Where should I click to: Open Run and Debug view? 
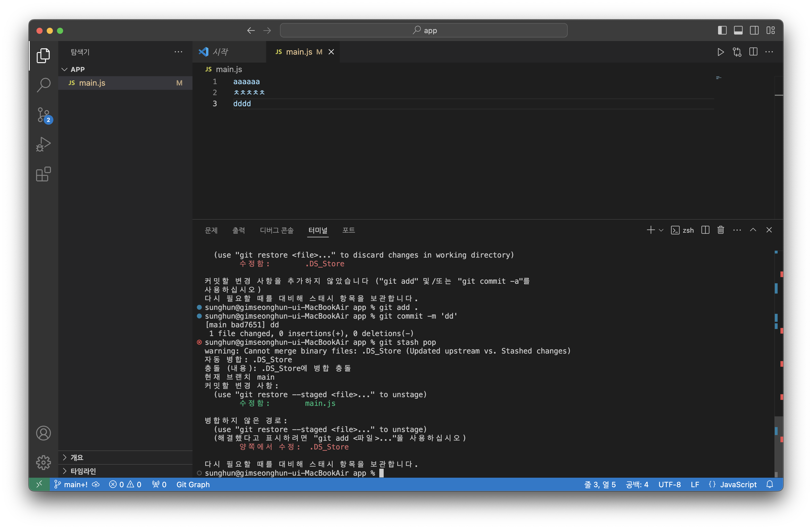pyautogui.click(x=44, y=144)
